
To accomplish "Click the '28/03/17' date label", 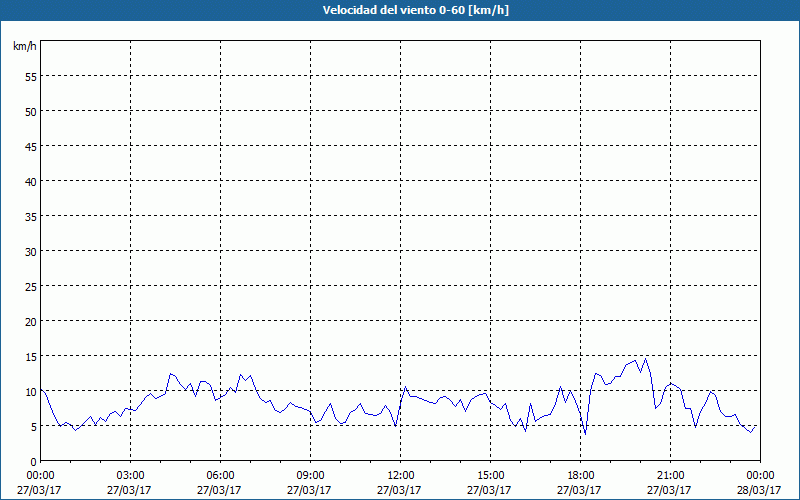I will [759, 490].
